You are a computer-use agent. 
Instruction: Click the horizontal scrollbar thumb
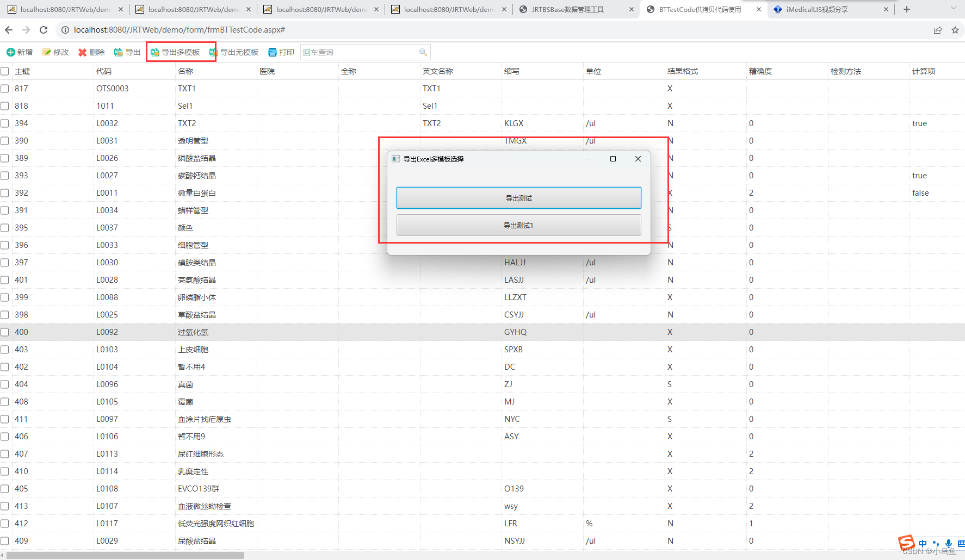125,555
